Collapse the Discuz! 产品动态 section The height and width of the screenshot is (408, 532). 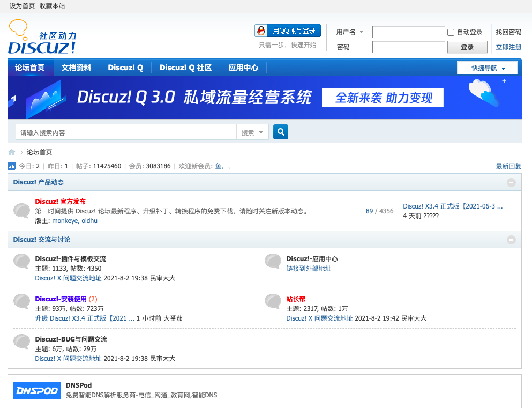(511, 183)
